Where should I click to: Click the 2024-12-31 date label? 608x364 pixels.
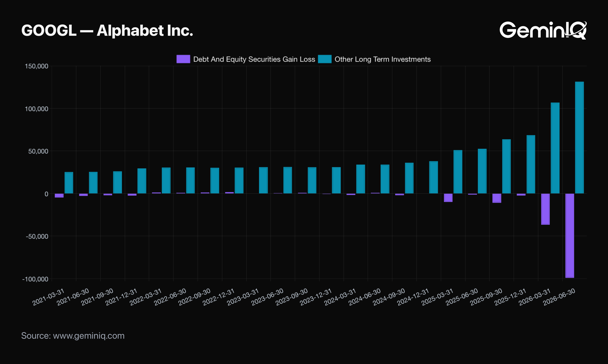pos(413,297)
